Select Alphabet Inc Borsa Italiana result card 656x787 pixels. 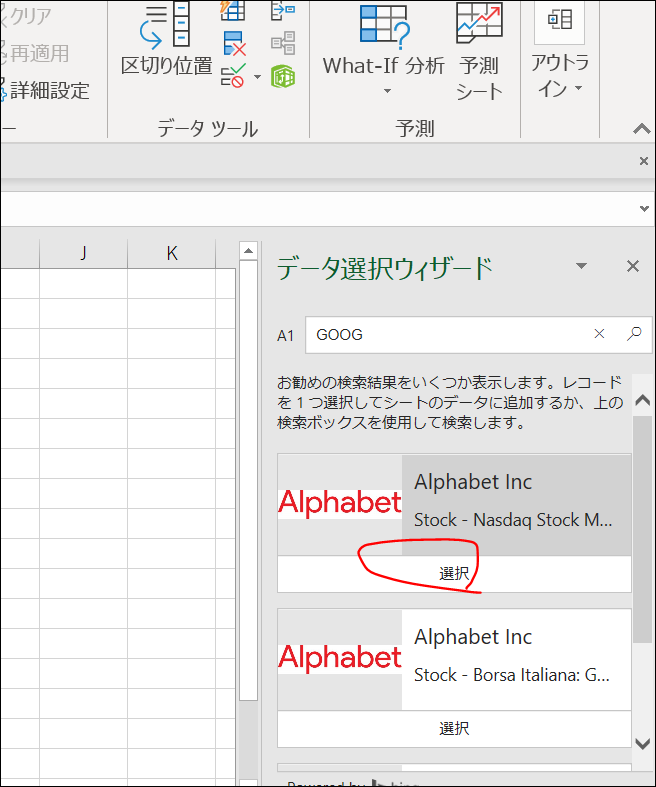coord(454,660)
